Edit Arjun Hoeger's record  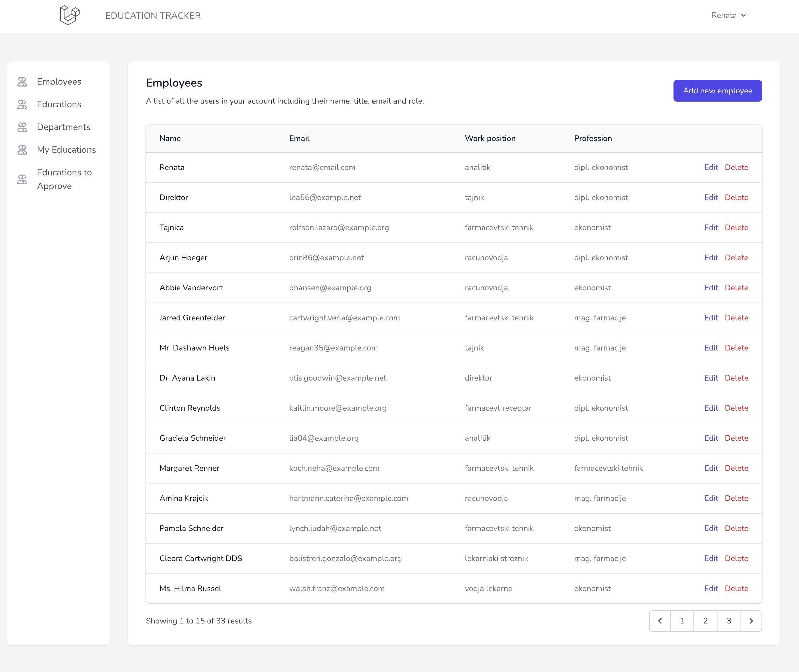[711, 257]
